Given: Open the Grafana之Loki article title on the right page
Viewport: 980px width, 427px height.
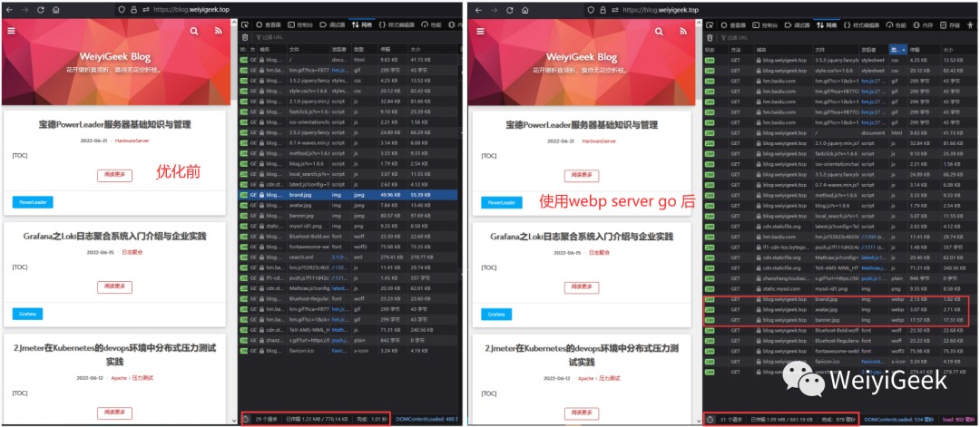Looking at the screenshot, I should click(x=582, y=237).
